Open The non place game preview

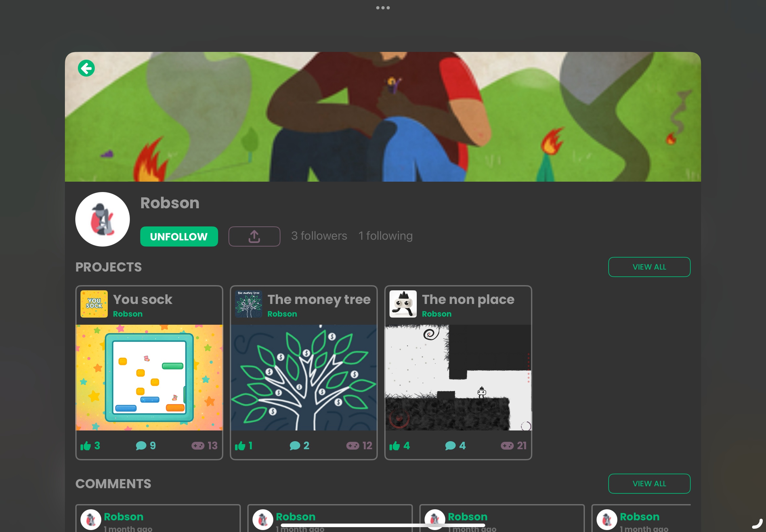pyautogui.click(x=458, y=377)
